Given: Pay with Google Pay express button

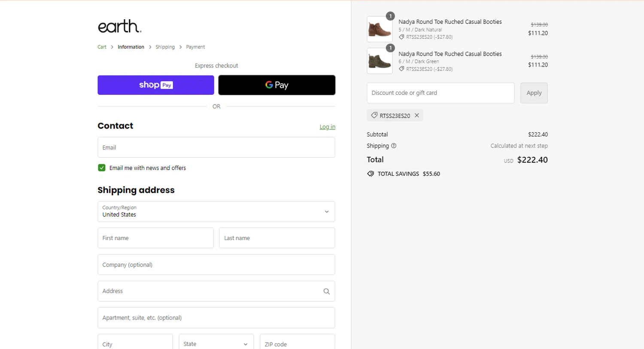Looking at the screenshot, I should [x=277, y=85].
